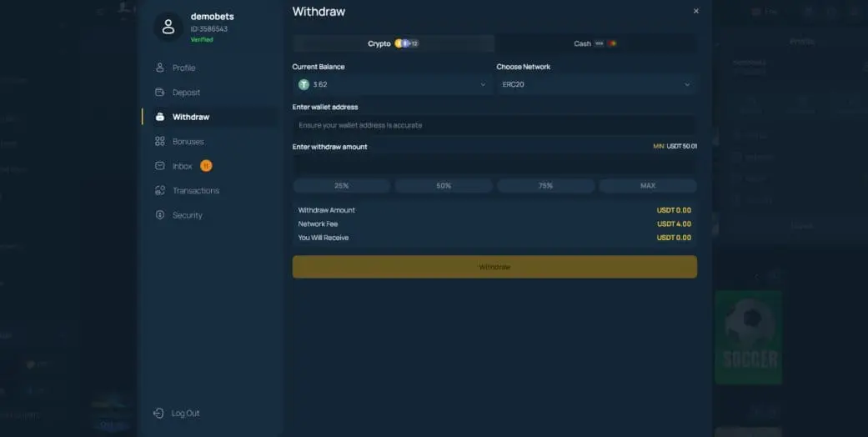Select the 50% amount button
The height and width of the screenshot is (437, 868).
tap(444, 186)
